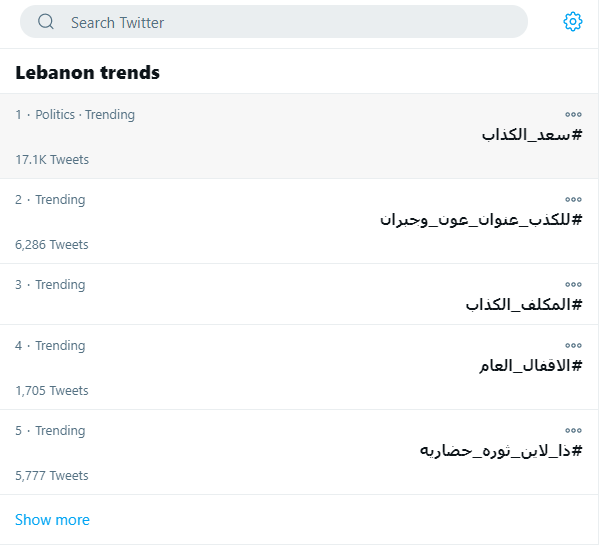Viewport: 605px width, 545px height.
Task: Open more options for trend number 4
Action: (573, 345)
